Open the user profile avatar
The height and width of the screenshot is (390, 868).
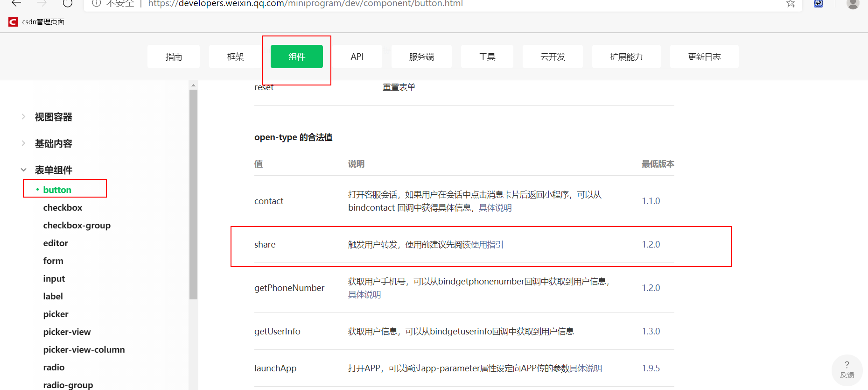point(853,3)
